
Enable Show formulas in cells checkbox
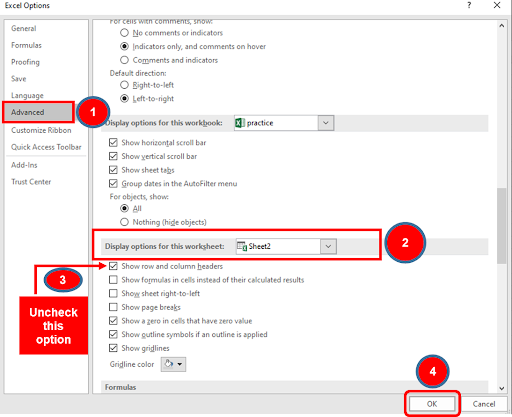(x=113, y=280)
